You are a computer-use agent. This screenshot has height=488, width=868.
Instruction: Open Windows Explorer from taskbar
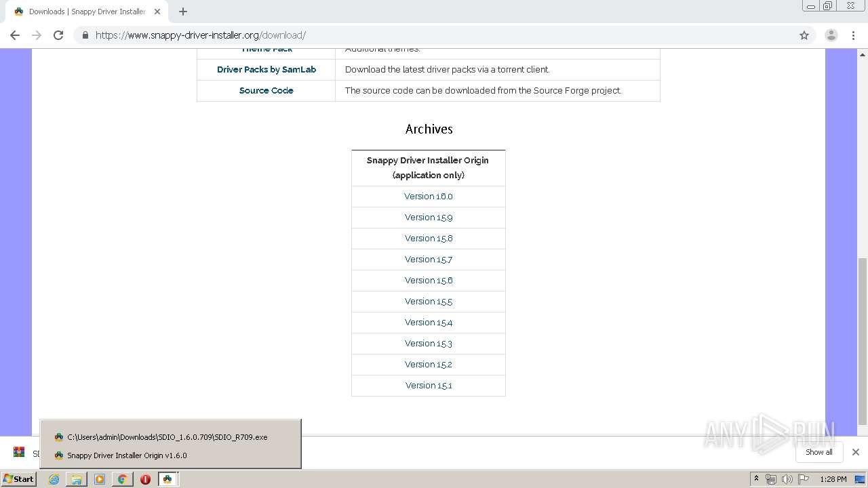pyautogui.click(x=77, y=479)
